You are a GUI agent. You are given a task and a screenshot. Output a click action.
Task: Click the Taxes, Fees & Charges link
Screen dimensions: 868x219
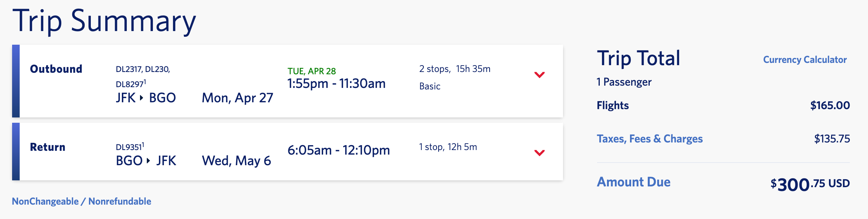click(x=649, y=139)
